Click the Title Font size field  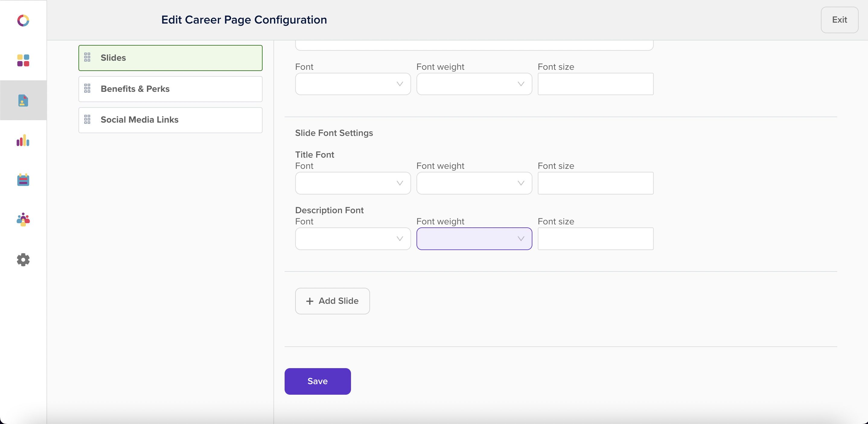click(x=595, y=183)
